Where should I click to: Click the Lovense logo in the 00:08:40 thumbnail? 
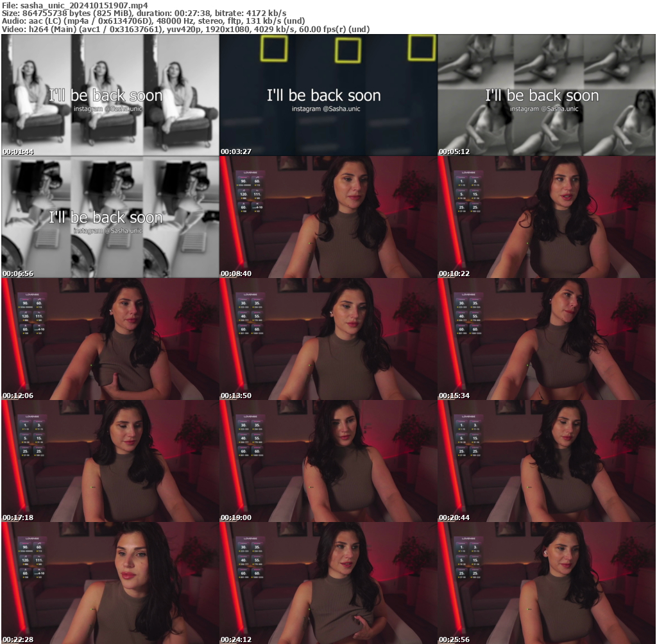tap(250, 172)
